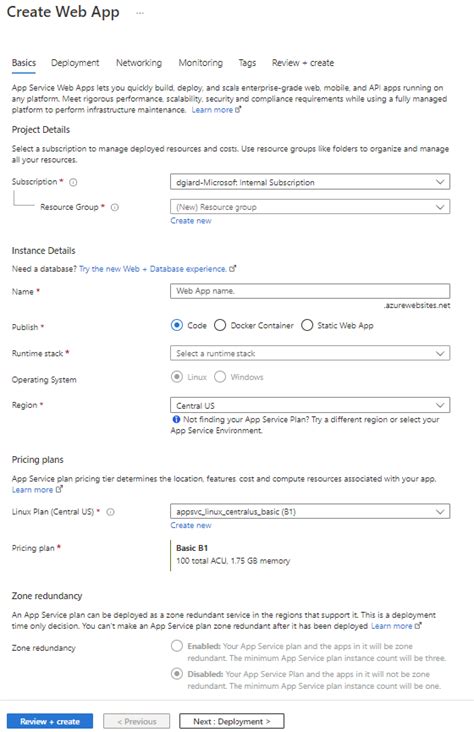
Task: Click the Previous button
Action: point(136,721)
